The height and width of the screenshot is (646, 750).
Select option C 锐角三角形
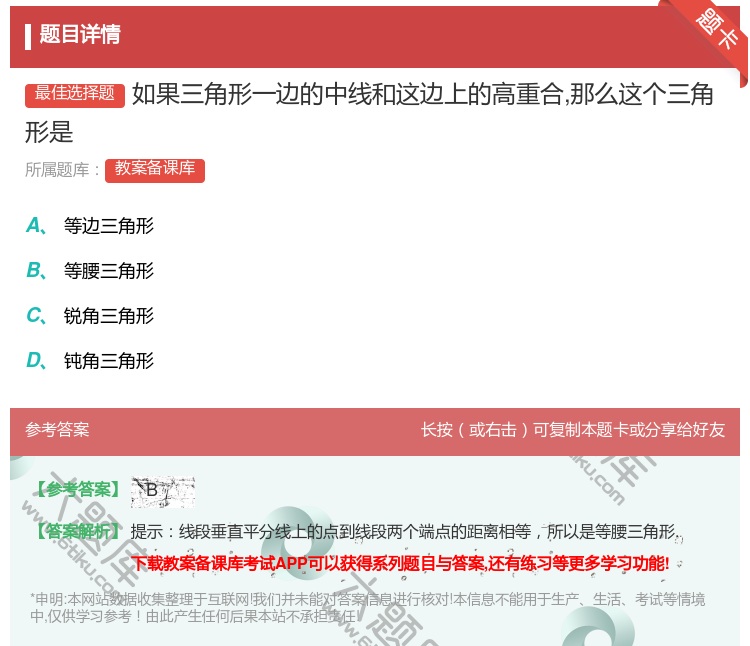pos(90,316)
